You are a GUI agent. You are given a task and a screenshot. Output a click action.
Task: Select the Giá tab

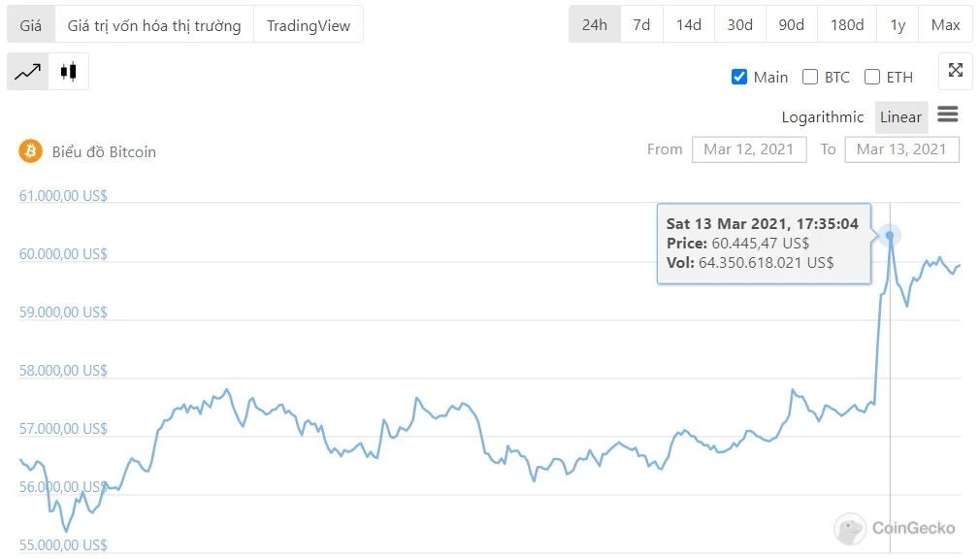pos(31,25)
